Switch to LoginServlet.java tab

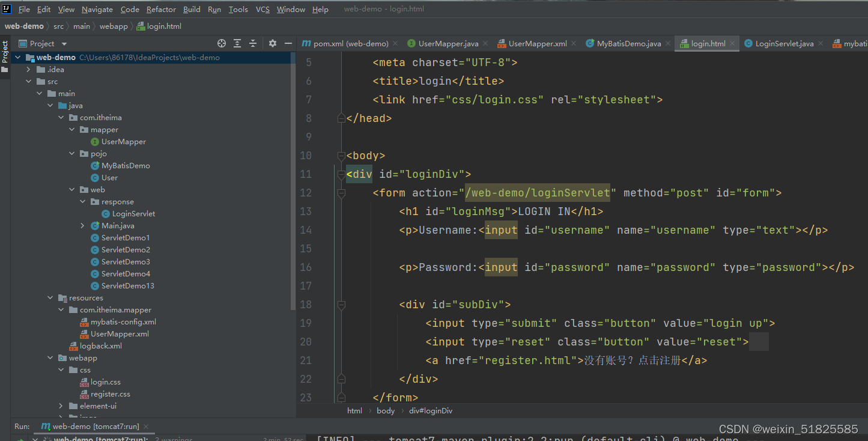[784, 43]
